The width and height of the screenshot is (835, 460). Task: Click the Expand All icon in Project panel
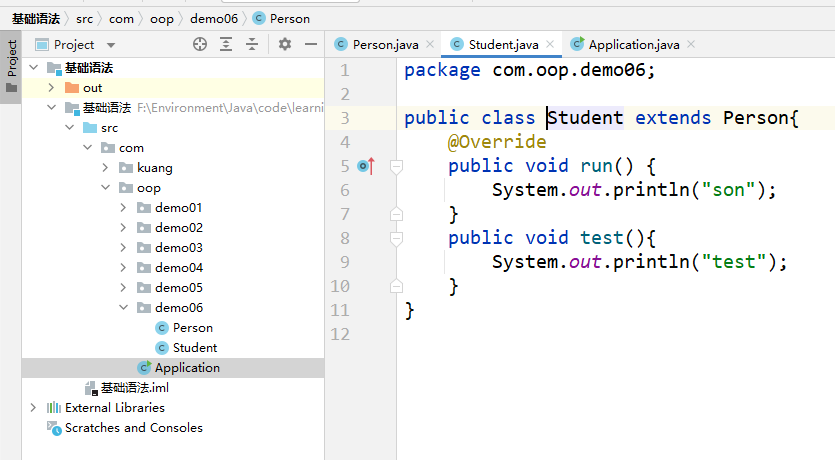tap(226, 44)
